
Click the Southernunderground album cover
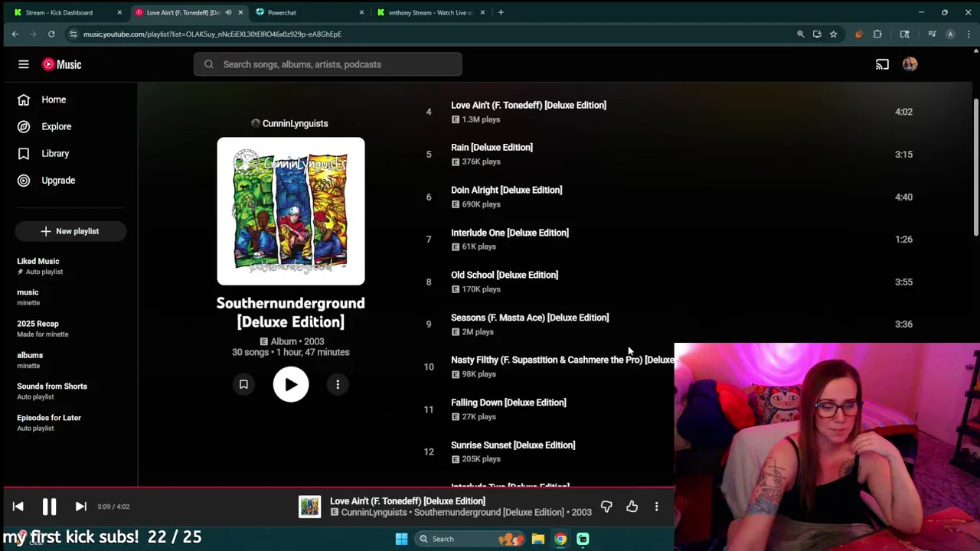[x=291, y=211]
